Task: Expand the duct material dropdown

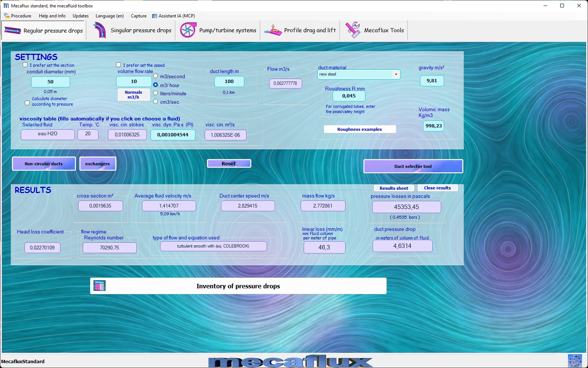Action: click(x=396, y=74)
